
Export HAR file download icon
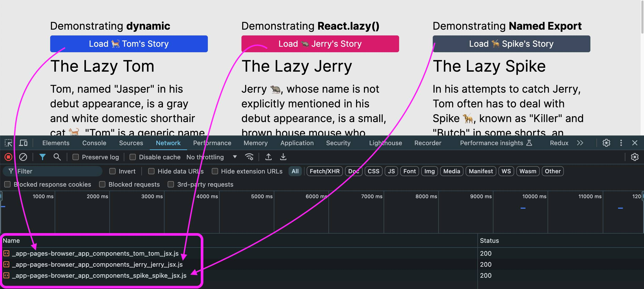[x=283, y=157]
